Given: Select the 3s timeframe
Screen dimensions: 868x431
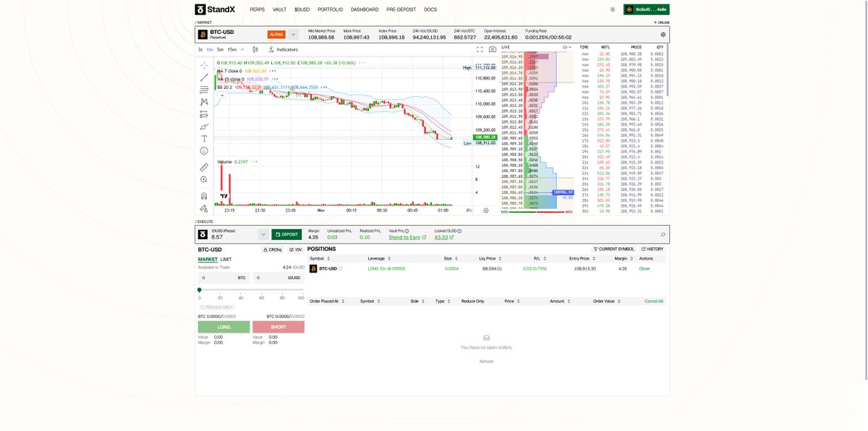Looking at the screenshot, I should (200, 49).
